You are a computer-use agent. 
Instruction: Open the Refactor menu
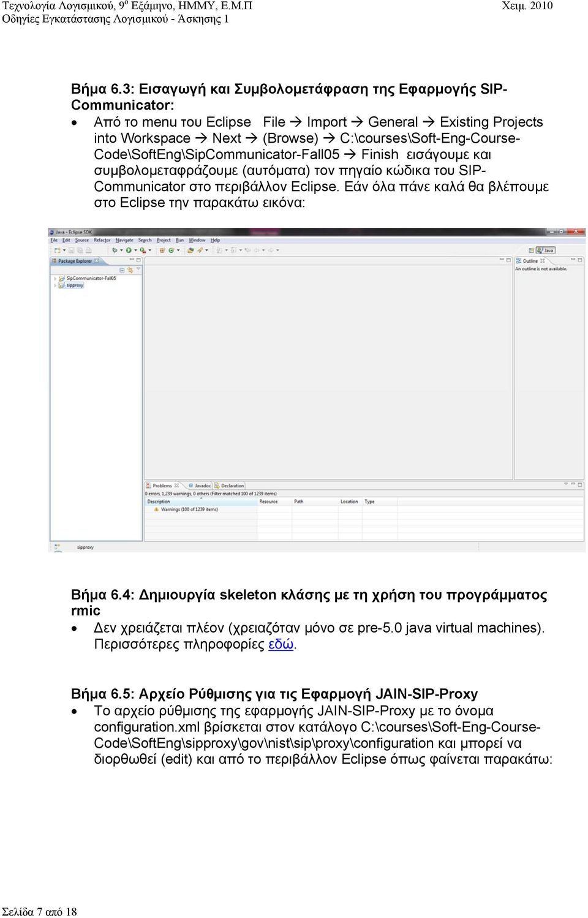click(x=102, y=240)
